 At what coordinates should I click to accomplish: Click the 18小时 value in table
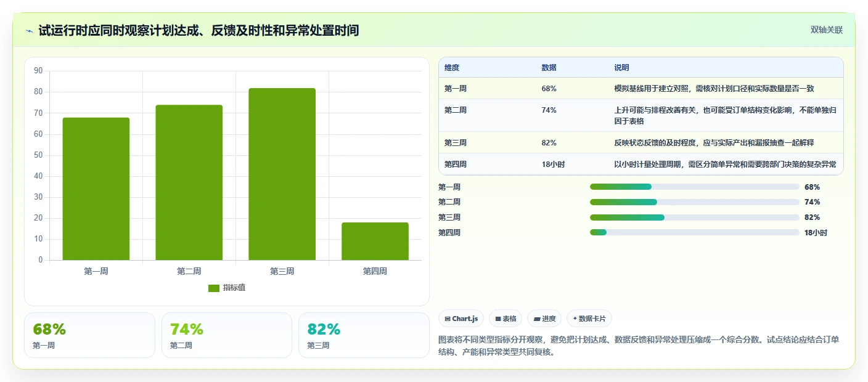[554, 165]
